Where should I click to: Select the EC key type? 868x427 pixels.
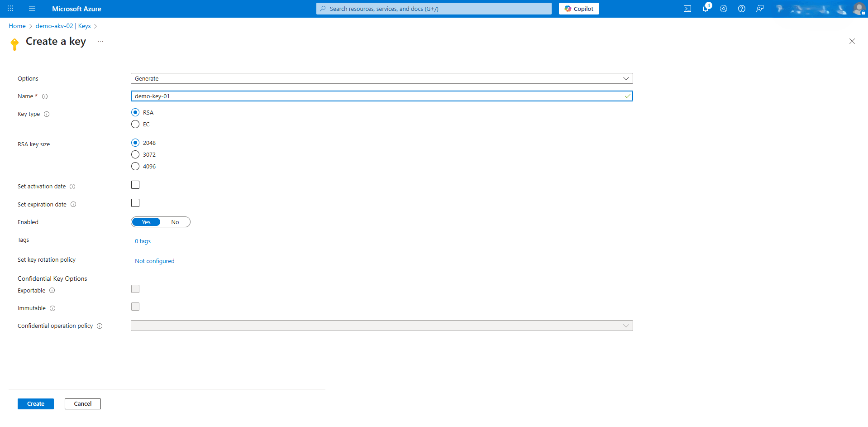click(x=135, y=124)
